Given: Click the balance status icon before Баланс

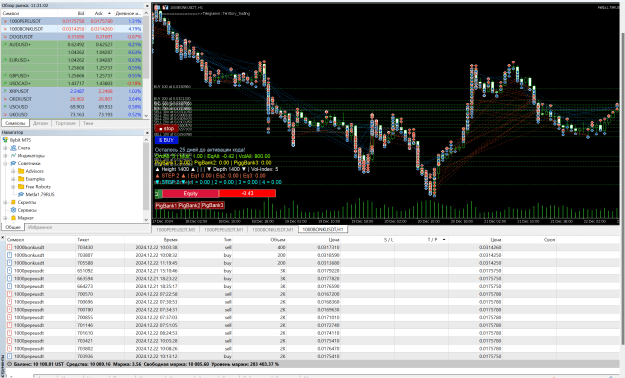Looking at the screenshot, I should click(10, 364).
